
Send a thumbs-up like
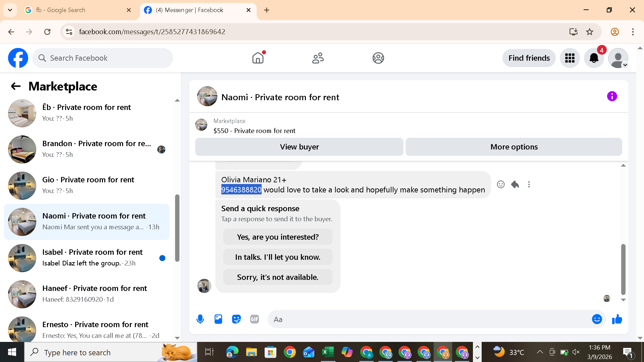tap(617, 319)
